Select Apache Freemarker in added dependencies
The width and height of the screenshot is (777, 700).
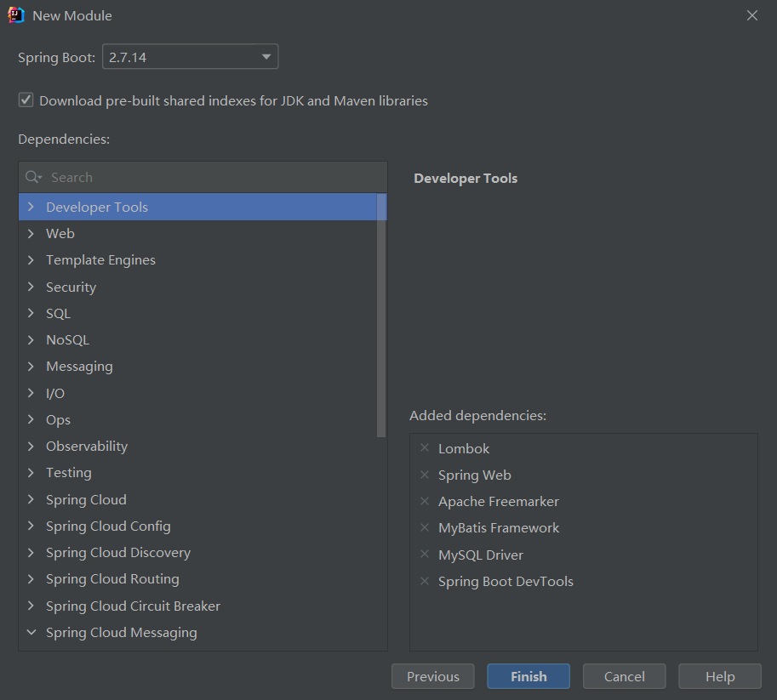click(498, 501)
